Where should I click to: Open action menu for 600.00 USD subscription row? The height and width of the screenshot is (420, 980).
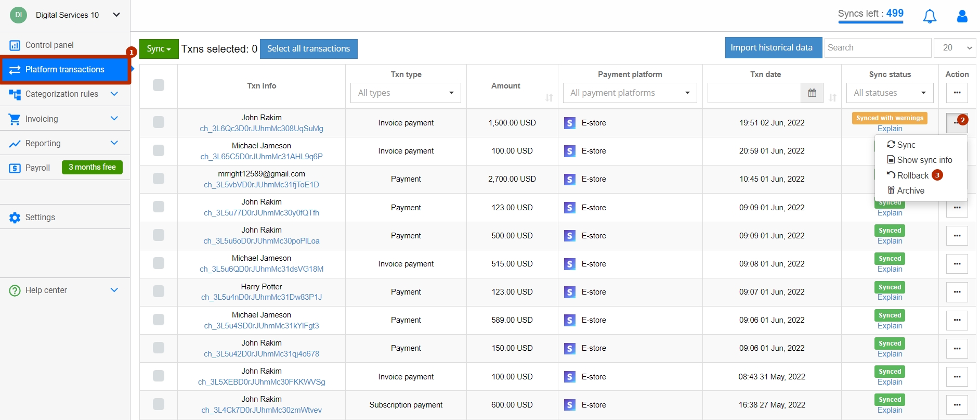(x=957, y=405)
